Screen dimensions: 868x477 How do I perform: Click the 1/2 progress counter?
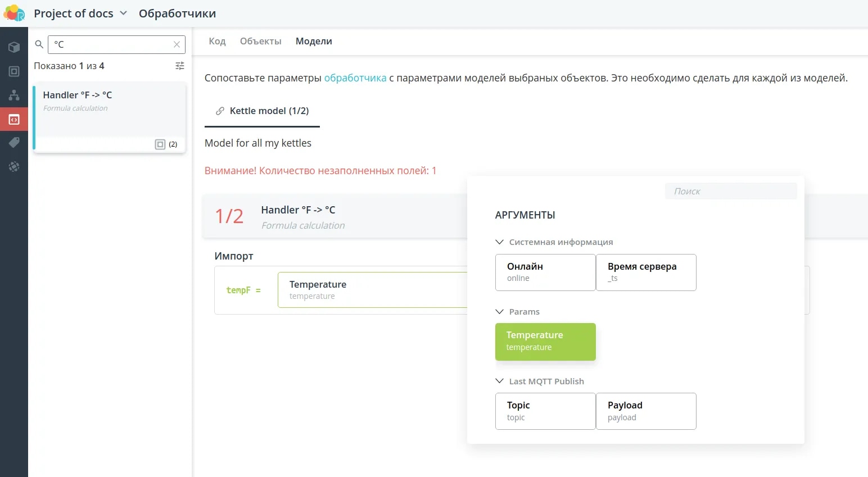[x=229, y=216]
